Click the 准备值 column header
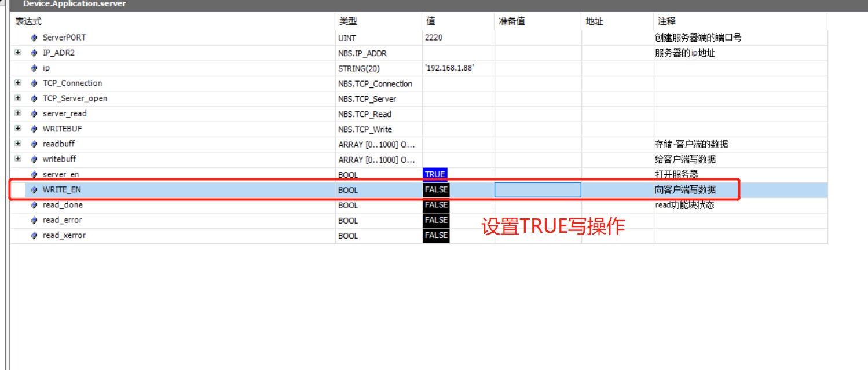 (538, 21)
